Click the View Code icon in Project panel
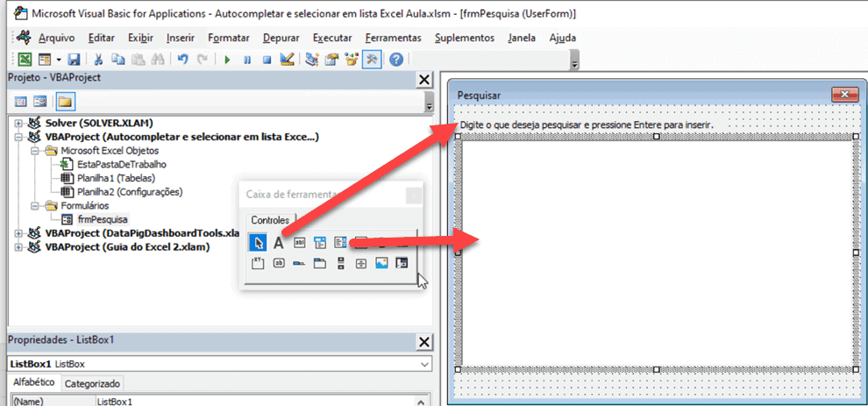868x406 pixels. tap(21, 101)
